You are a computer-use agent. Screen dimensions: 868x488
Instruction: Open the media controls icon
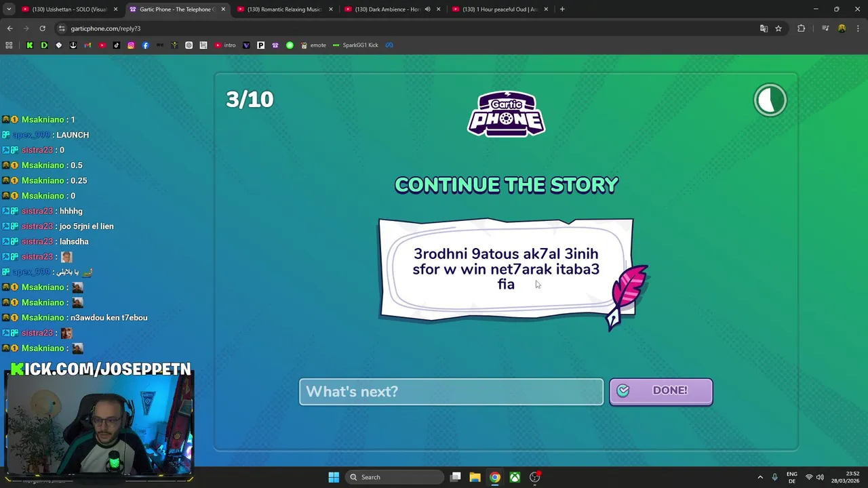(825, 28)
